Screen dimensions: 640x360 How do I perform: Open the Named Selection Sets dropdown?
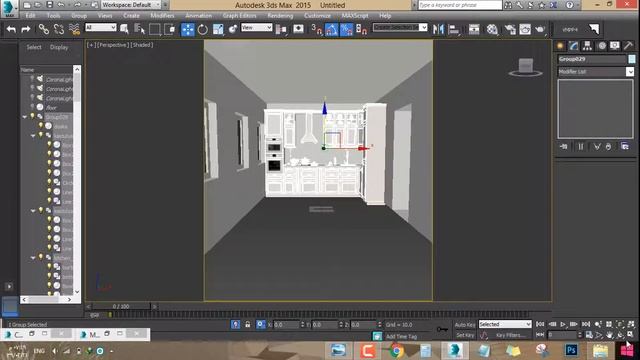point(400,27)
